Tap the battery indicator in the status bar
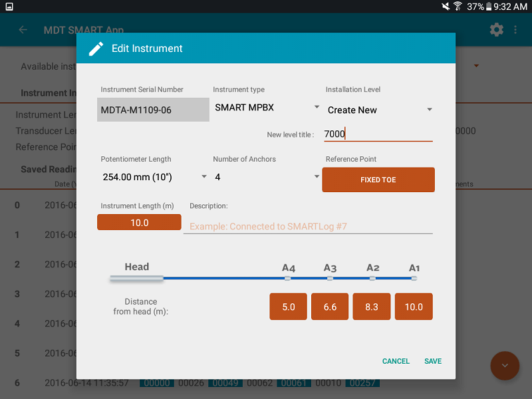 [x=482, y=7]
